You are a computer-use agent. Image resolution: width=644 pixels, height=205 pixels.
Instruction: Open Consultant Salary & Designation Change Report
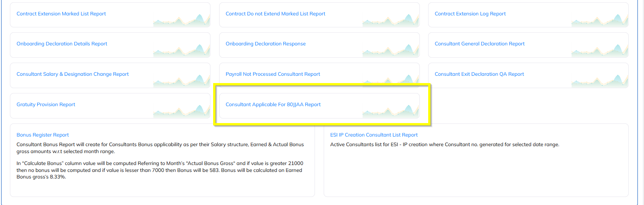point(73,74)
